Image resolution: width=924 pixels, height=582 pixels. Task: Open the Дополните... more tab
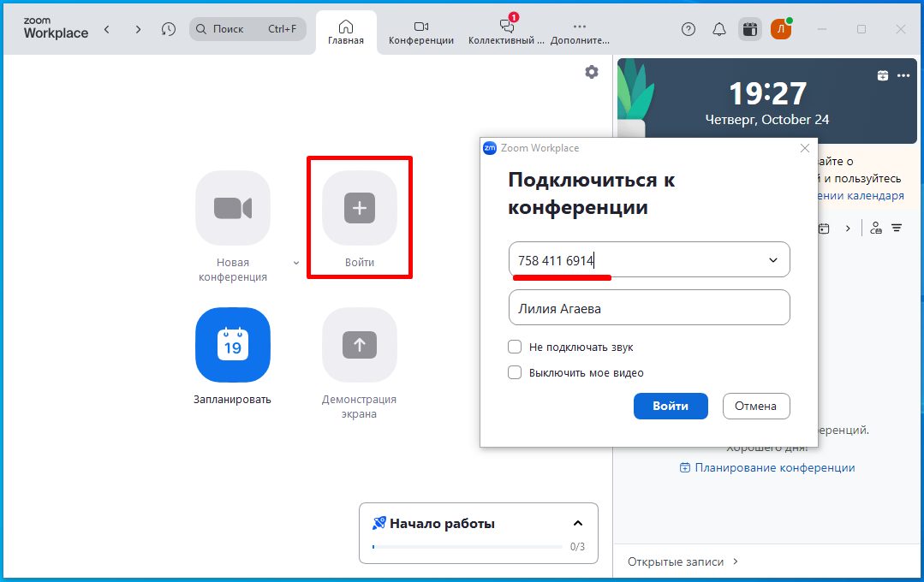pyautogui.click(x=580, y=33)
